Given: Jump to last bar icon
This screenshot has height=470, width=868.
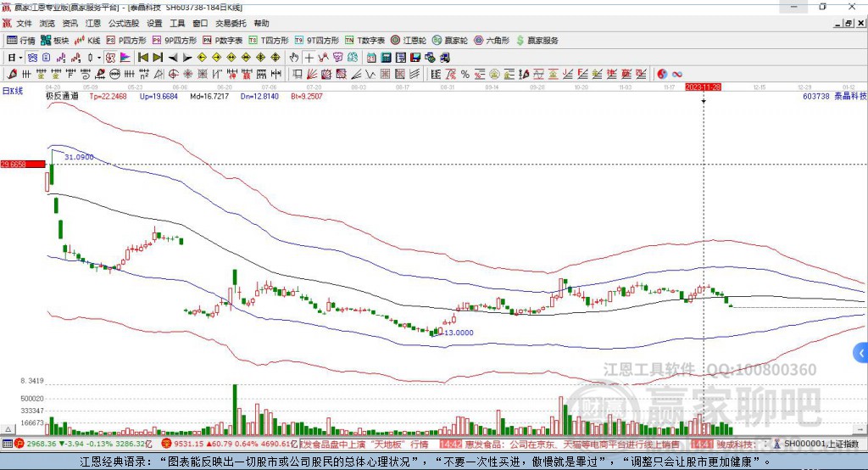Looking at the screenshot, I should point(158,58).
